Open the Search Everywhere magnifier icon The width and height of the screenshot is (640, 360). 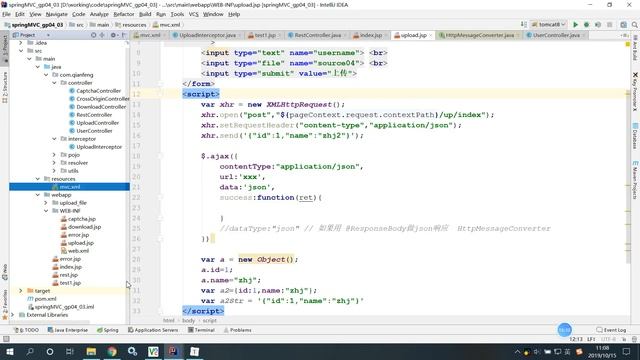pos(634,24)
